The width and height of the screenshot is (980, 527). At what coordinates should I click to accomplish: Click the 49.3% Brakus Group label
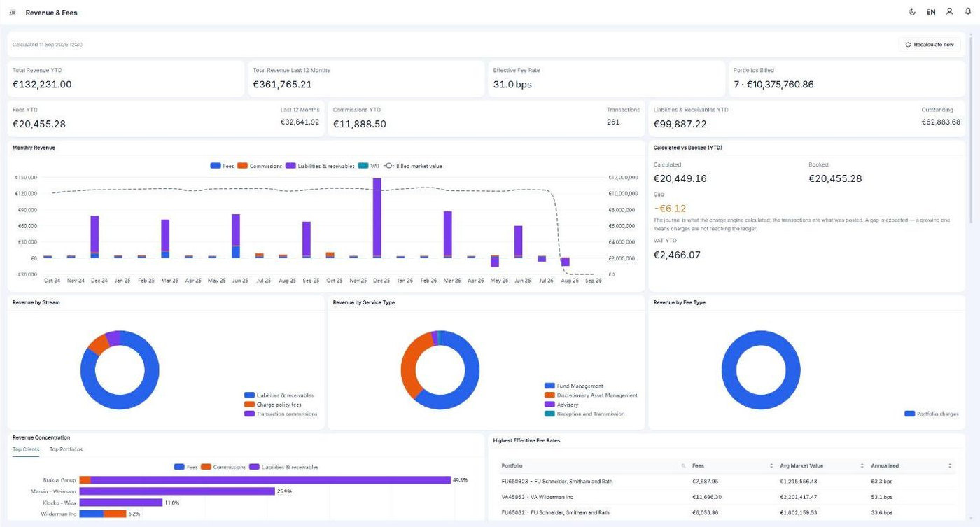(x=460, y=480)
